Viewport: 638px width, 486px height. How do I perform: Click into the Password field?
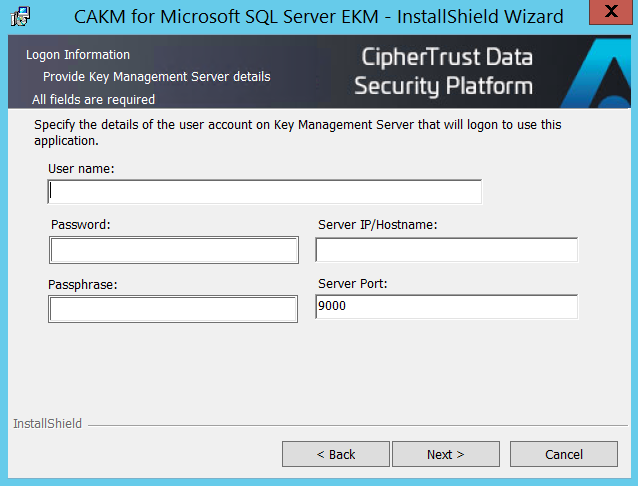(174, 250)
